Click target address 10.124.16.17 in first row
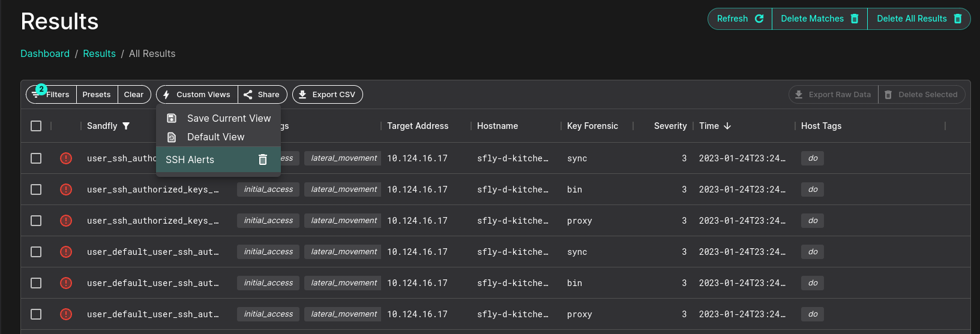980x334 pixels. coord(417,158)
